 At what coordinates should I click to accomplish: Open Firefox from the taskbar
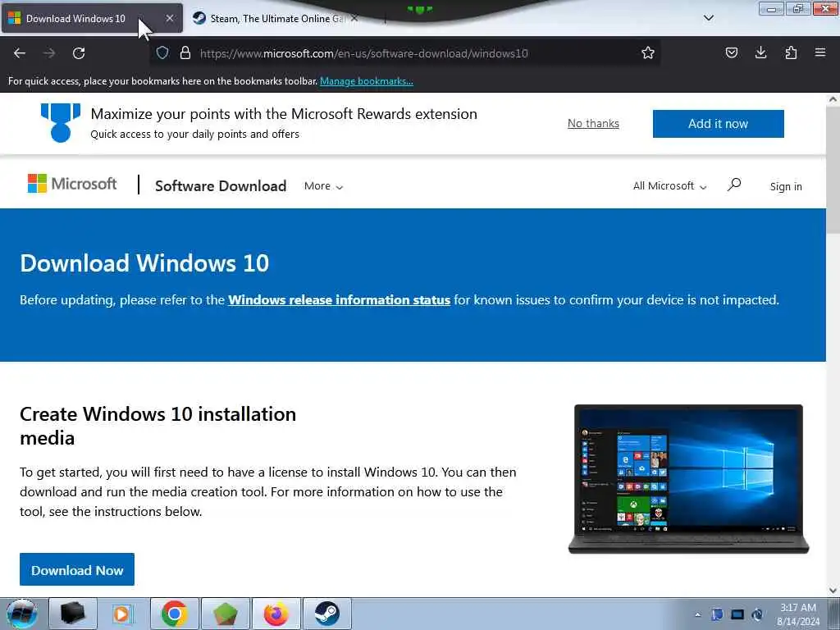(x=276, y=614)
